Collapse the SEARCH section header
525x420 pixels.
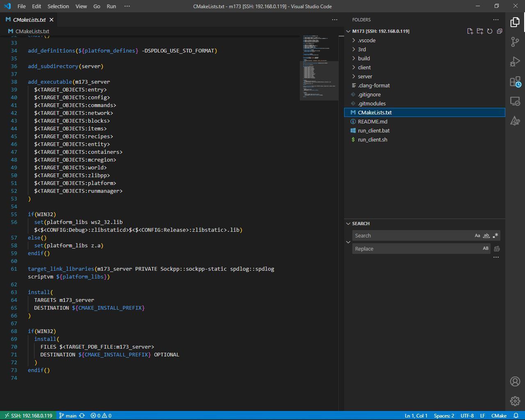coord(361,224)
